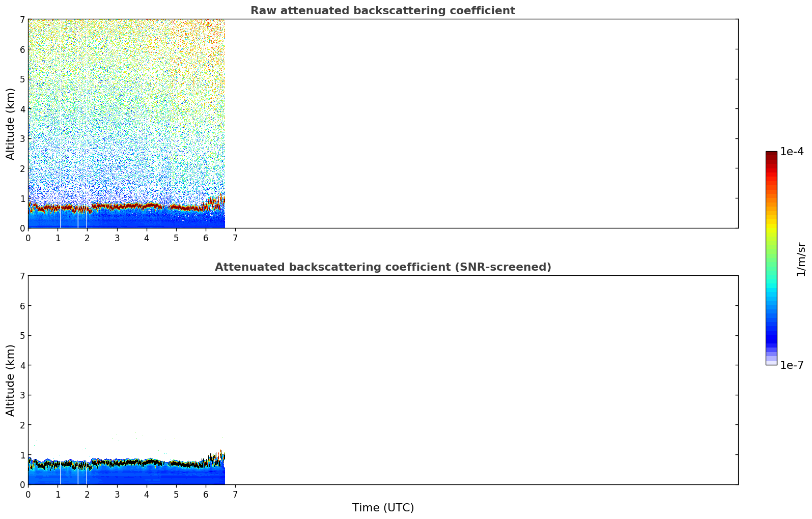Click the dark red end of the colorbar
Screen dimensions: 812x519
[771, 155]
